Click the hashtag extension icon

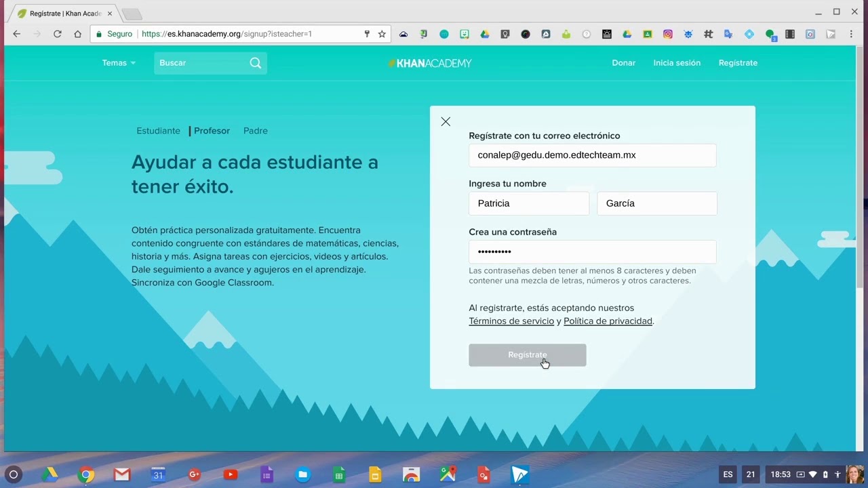709,34
